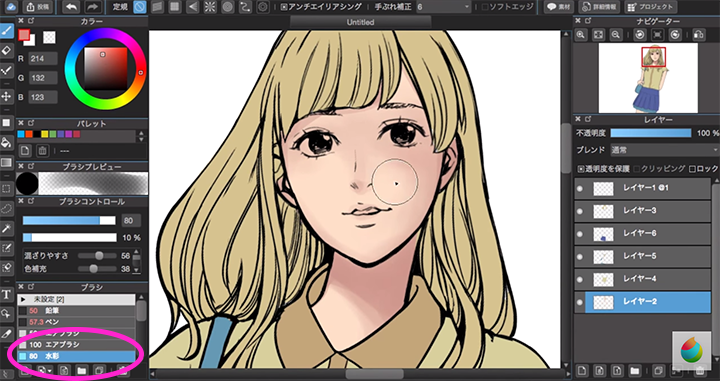
Task: Add a new layer in Layer panel
Action: [582, 370]
